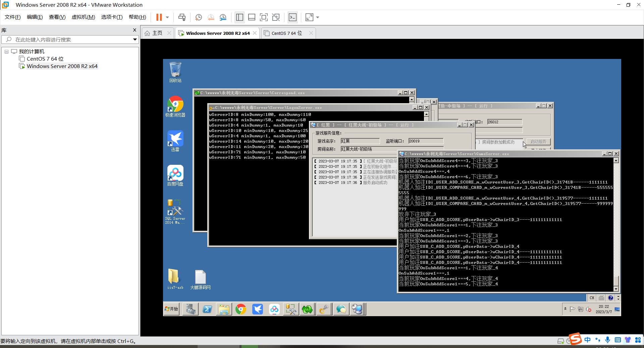Viewport: 644px width, 348px height.
Task: Open Chrome from the guest taskbar
Action: coord(240,309)
